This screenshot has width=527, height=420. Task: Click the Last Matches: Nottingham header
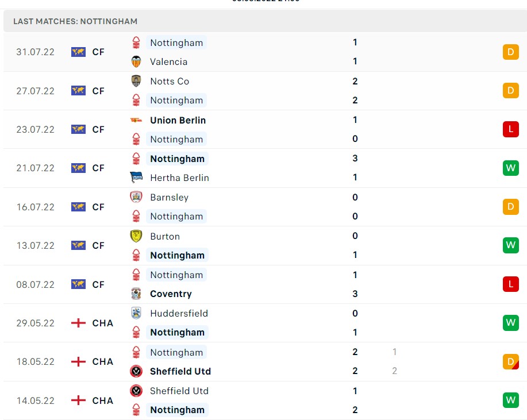pyautogui.click(x=75, y=21)
